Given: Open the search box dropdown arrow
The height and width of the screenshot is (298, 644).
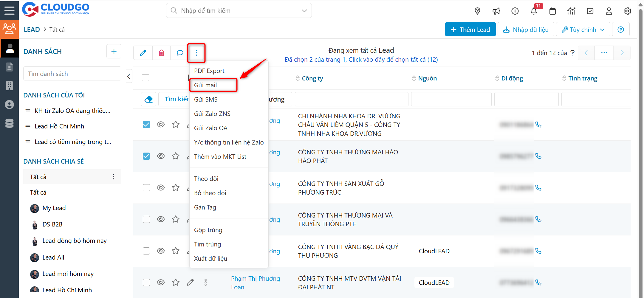Looking at the screenshot, I should tap(304, 11).
